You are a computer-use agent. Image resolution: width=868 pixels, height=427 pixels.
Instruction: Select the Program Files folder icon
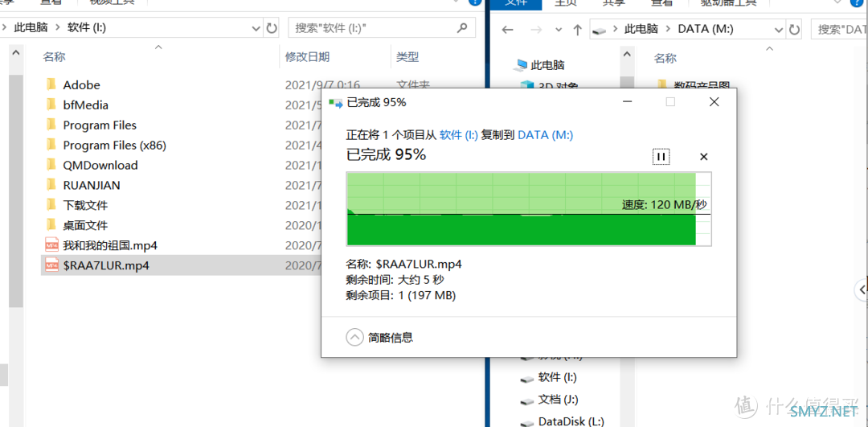pyautogui.click(x=51, y=125)
